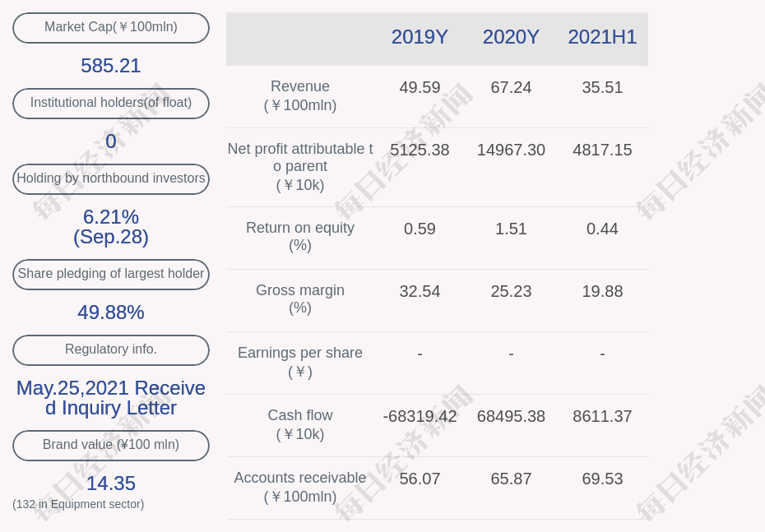Image resolution: width=765 pixels, height=532 pixels.
Task: Select the Net profit attributable to parent row
Action: pyautogui.click(x=300, y=167)
